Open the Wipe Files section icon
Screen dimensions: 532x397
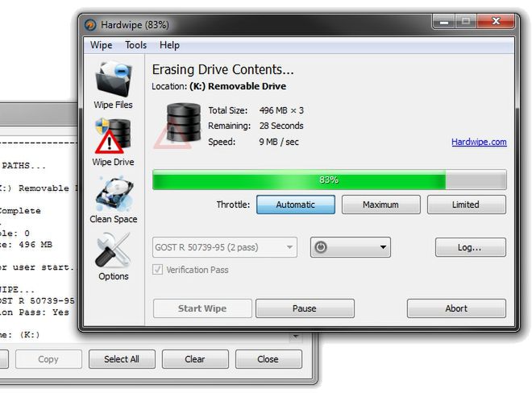[x=114, y=79]
